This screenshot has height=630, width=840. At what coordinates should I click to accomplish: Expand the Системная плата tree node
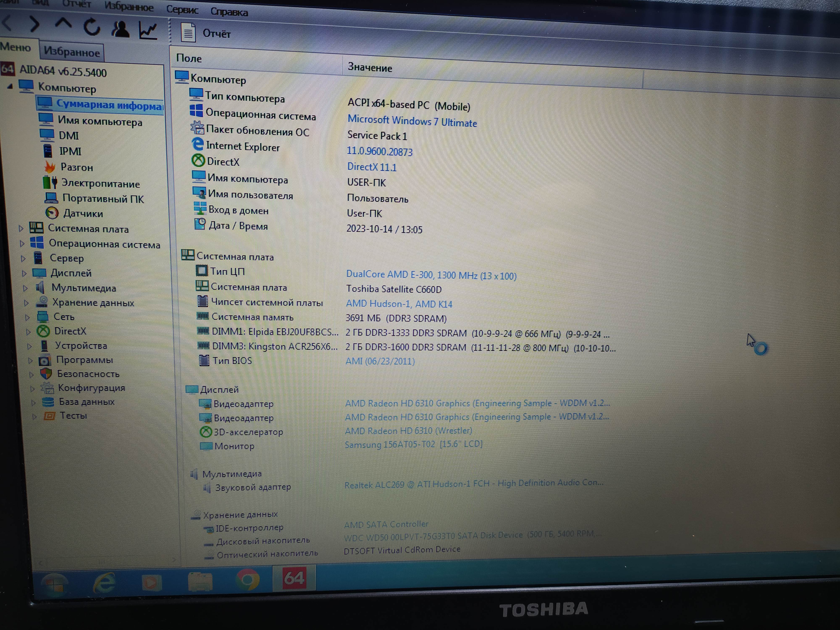(21, 228)
